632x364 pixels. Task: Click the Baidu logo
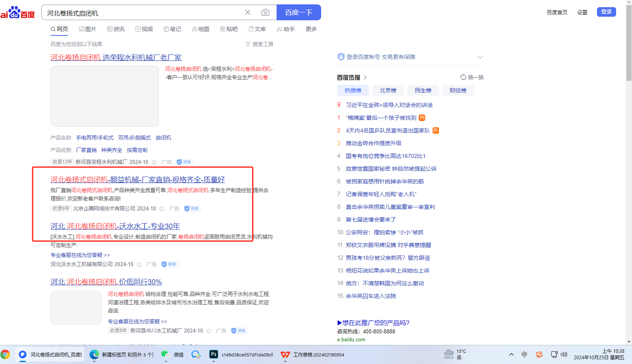point(18,13)
